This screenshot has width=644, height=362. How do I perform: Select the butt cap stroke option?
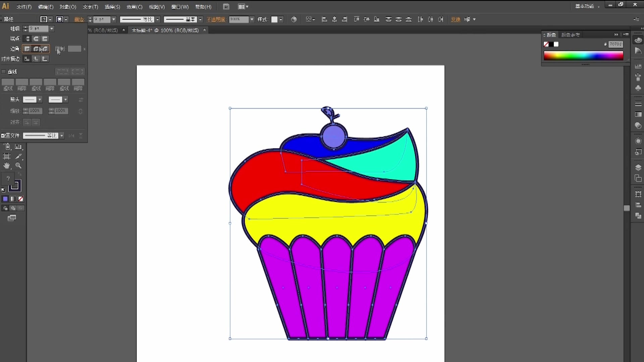[x=28, y=39]
